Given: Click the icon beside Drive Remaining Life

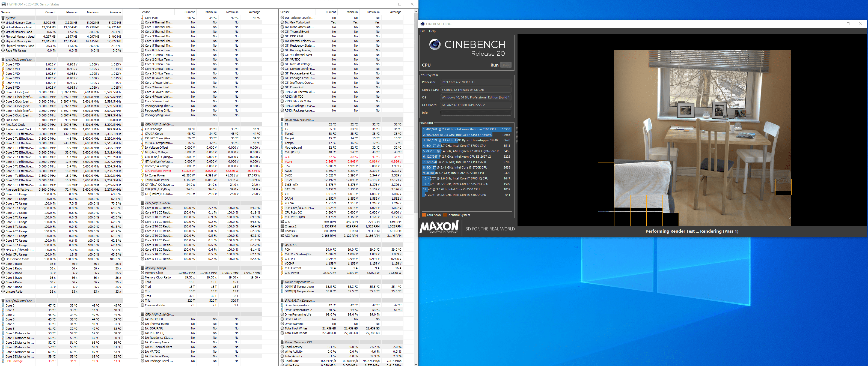Looking at the screenshot, I should click(282, 314).
